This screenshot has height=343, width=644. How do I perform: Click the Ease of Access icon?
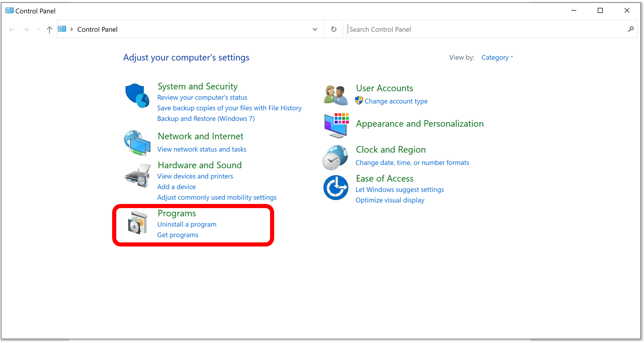click(x=336, y=188)
